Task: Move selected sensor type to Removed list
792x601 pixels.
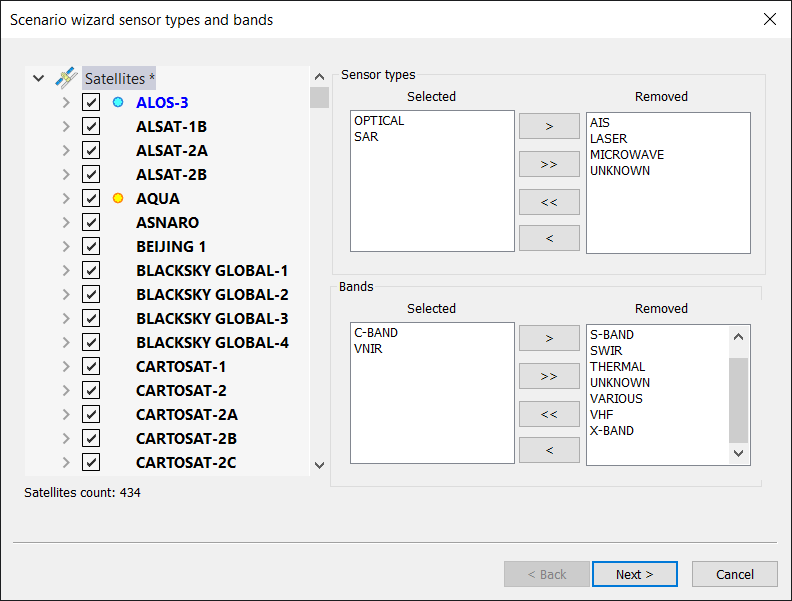Action: [549, 126]
